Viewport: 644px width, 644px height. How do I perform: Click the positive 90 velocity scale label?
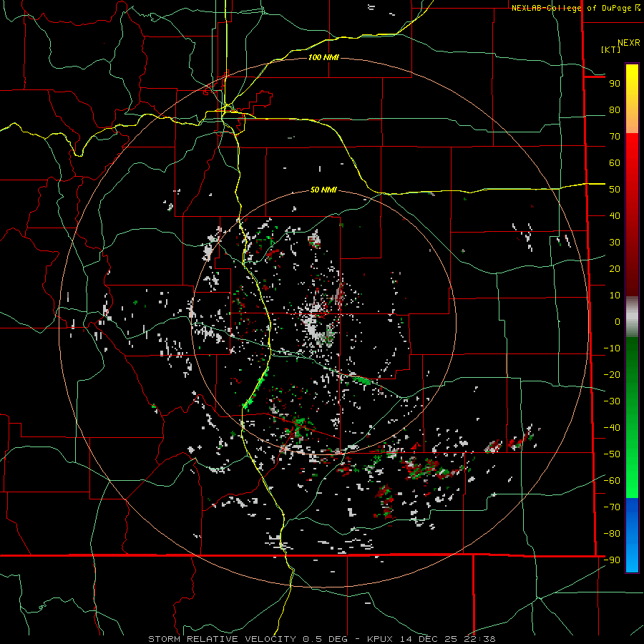click(x=615, y=84)
